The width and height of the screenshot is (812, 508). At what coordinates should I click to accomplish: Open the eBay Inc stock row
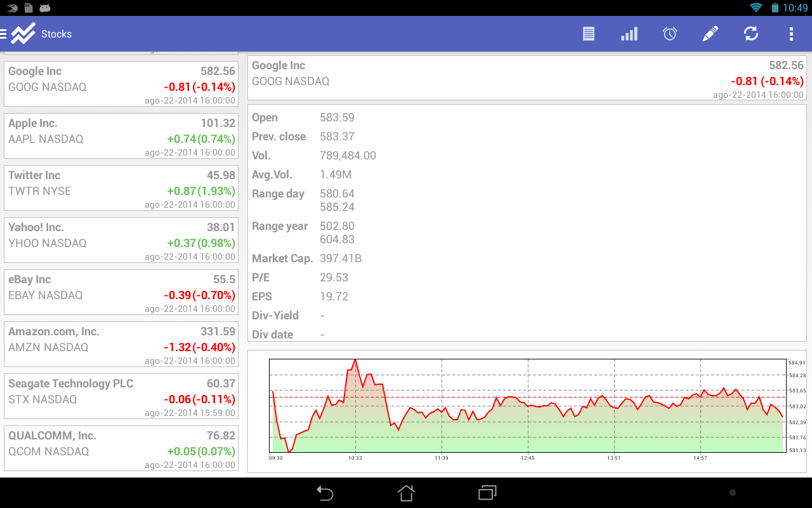coord(121,292)
